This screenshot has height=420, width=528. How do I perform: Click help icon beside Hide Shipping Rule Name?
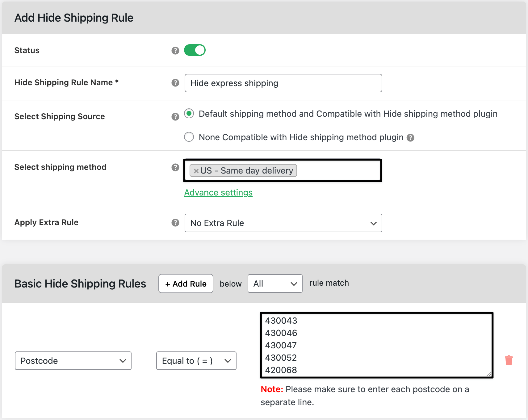tap(175, 83)
